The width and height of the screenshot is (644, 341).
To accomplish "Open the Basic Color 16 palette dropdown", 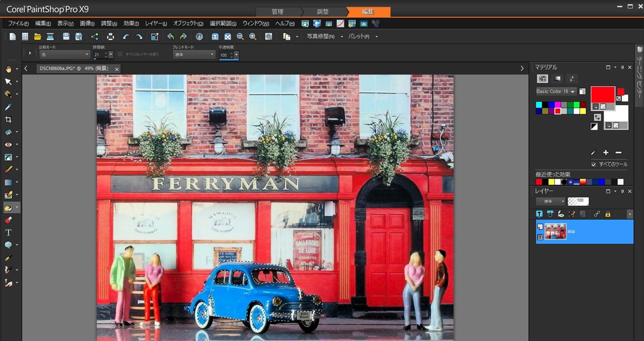I will (x=556, y=91).
